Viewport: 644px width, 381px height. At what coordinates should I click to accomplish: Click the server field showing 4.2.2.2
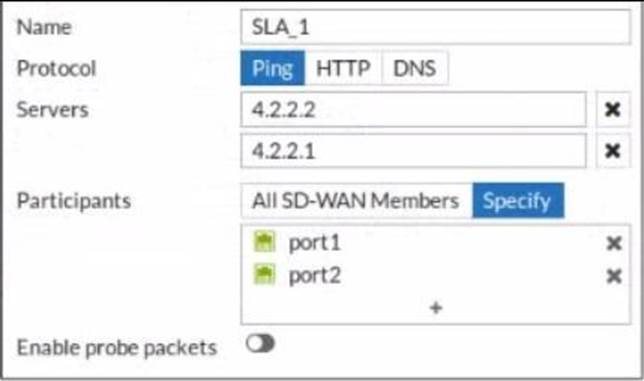(414, 109)
